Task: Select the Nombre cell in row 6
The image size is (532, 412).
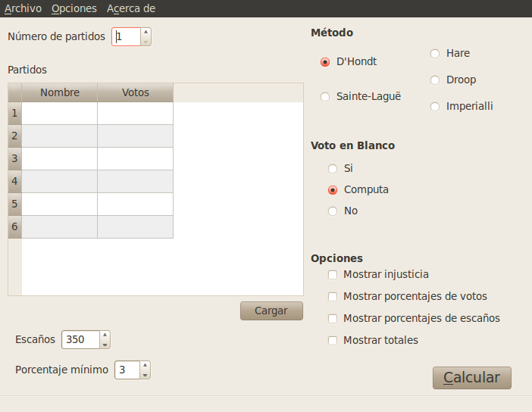Action: click(60, 227)
